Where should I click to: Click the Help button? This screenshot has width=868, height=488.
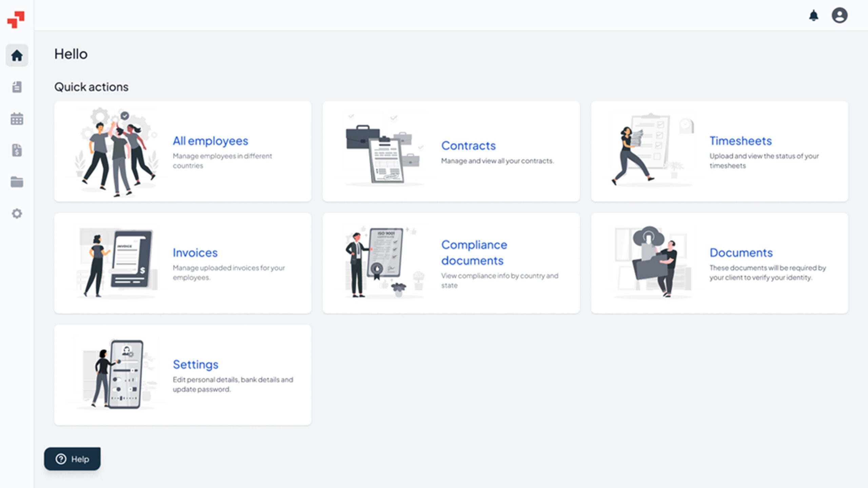coord(72,459)
